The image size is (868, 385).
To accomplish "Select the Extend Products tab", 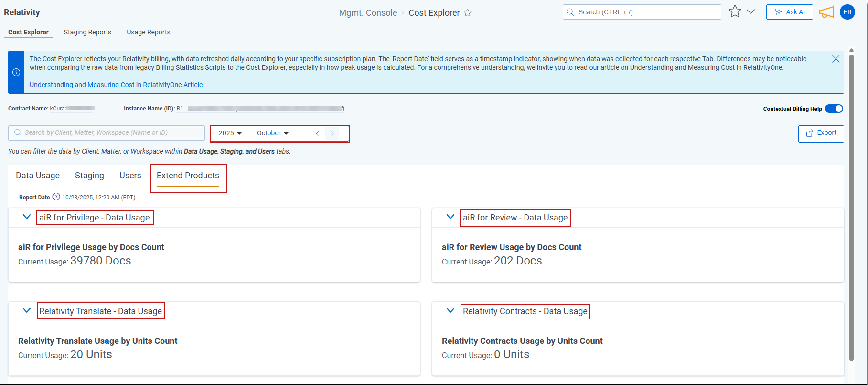I will pos(188,176).
